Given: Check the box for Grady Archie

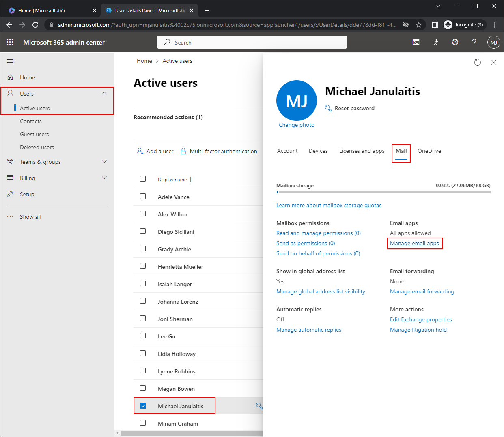Looking at the screenshot, I should tap(143, 248).
